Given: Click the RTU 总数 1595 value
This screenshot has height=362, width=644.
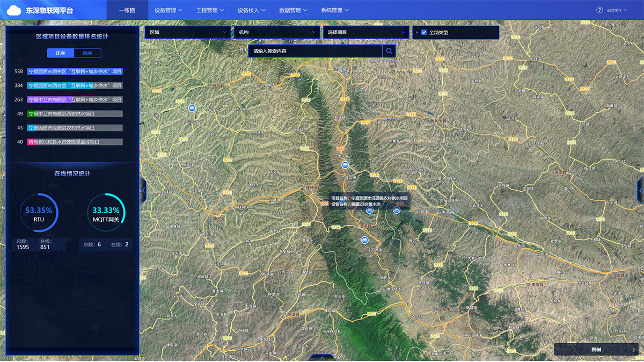Looking at the screenshot, I should click(x=23, y=247).
